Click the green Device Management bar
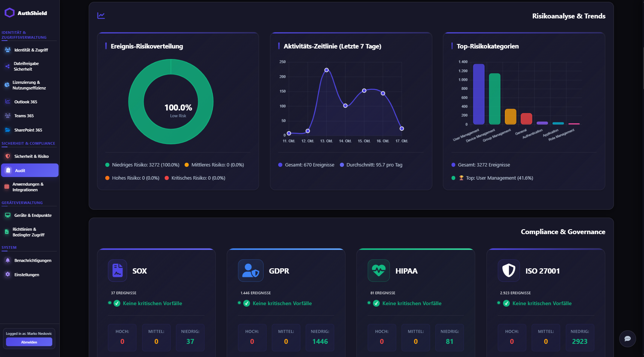 [494, 99]
